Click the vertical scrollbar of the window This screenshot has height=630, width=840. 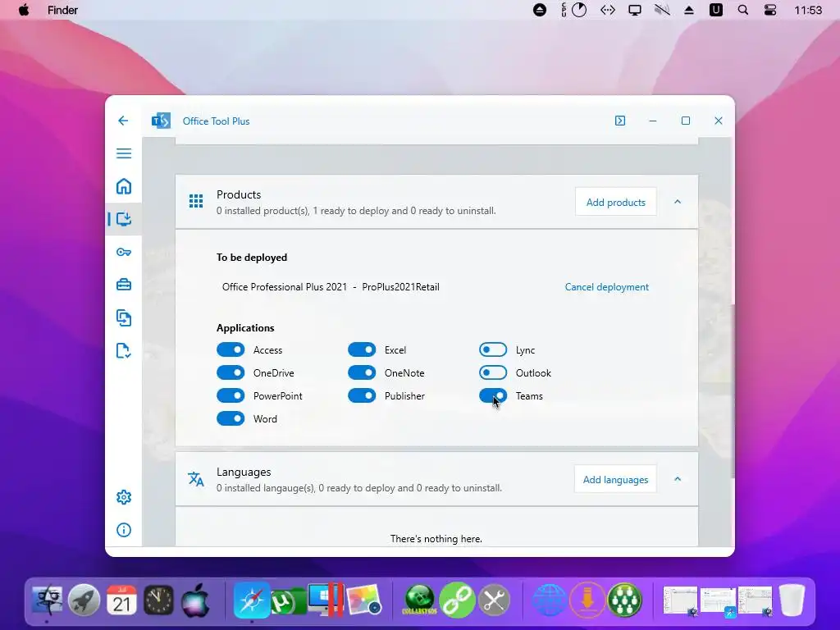[x=732, y=391]
